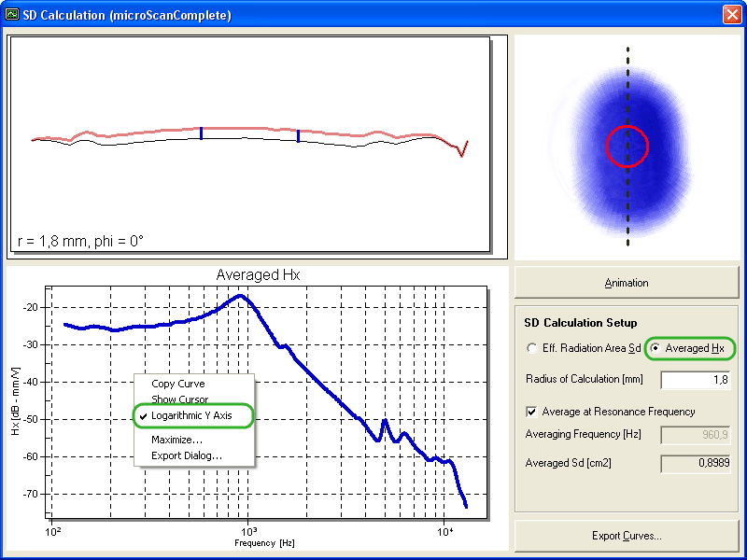Screen dimensions: 747x560
Task: Click the left blue marker on profile curve
Action: coord(202,133)
